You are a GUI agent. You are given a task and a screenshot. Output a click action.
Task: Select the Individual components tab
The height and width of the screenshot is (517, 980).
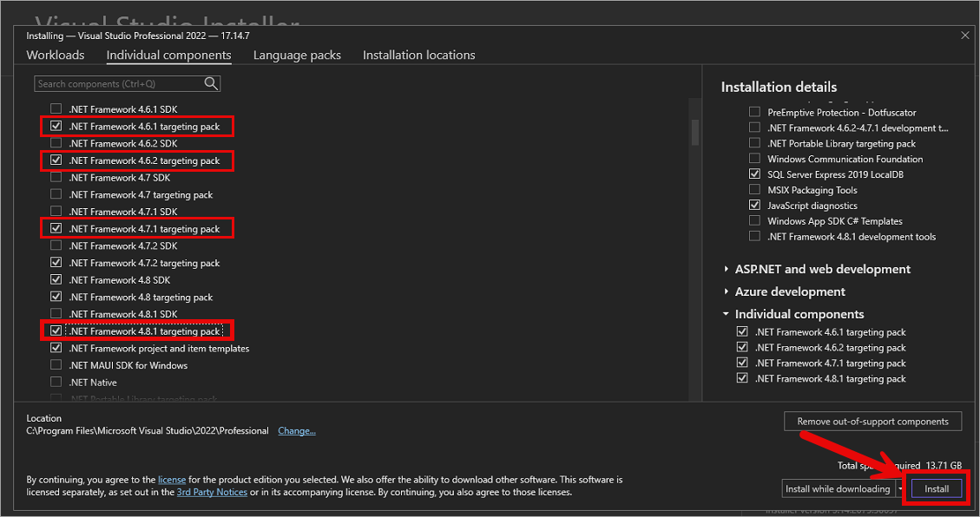pos(168,55)
